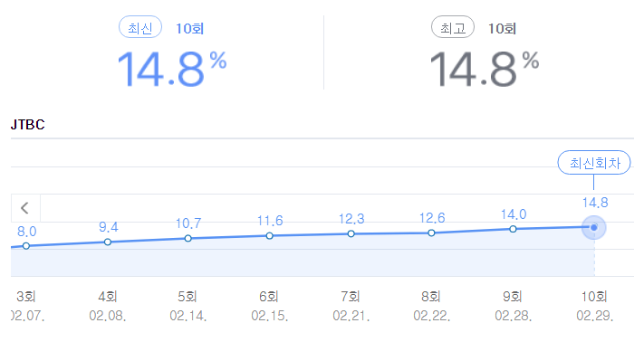
Task: Click the 02.15. date label
Action: (x=270, y=316)
